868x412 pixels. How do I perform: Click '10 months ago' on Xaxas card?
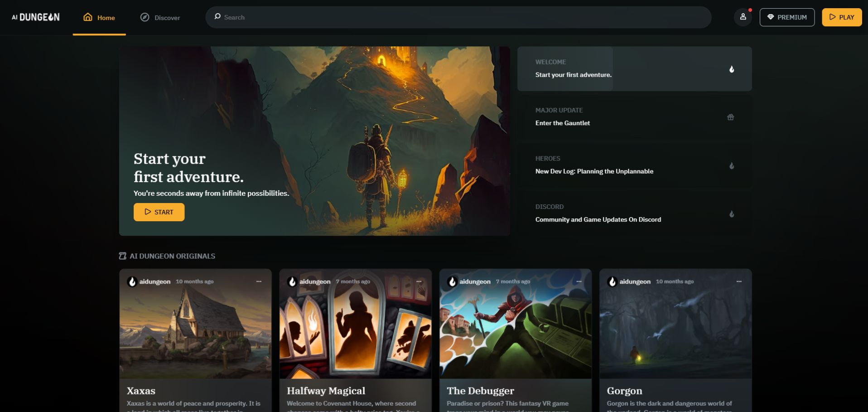pos(195,281)
